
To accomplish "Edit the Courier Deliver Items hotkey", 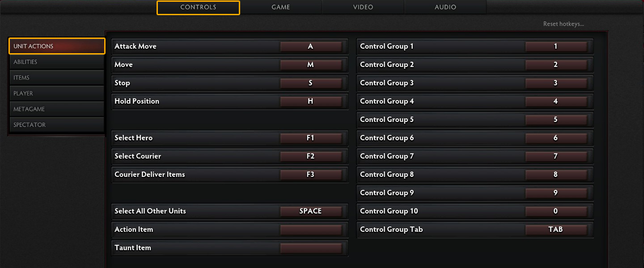I will 311,175.
